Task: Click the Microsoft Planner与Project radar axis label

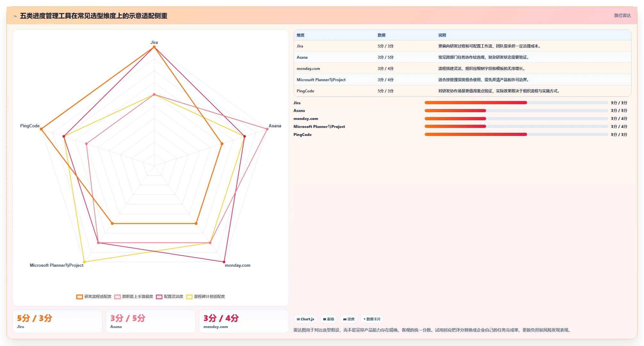Action: [x=57, y=265]
